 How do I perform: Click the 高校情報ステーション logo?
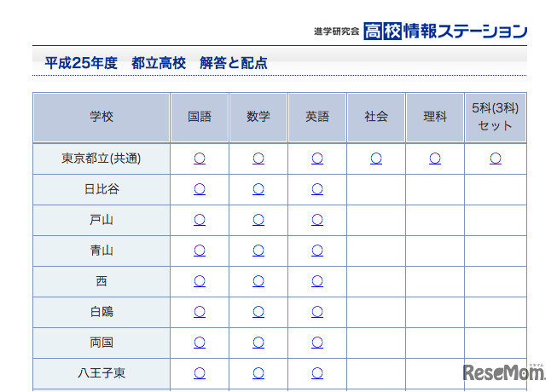coord(444,32)
